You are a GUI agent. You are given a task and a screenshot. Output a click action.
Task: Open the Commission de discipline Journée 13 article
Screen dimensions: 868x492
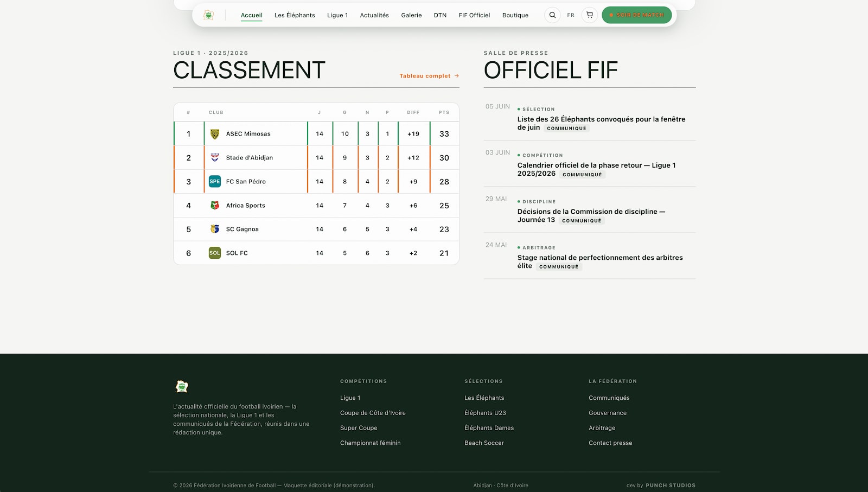(x=591, y=215)
